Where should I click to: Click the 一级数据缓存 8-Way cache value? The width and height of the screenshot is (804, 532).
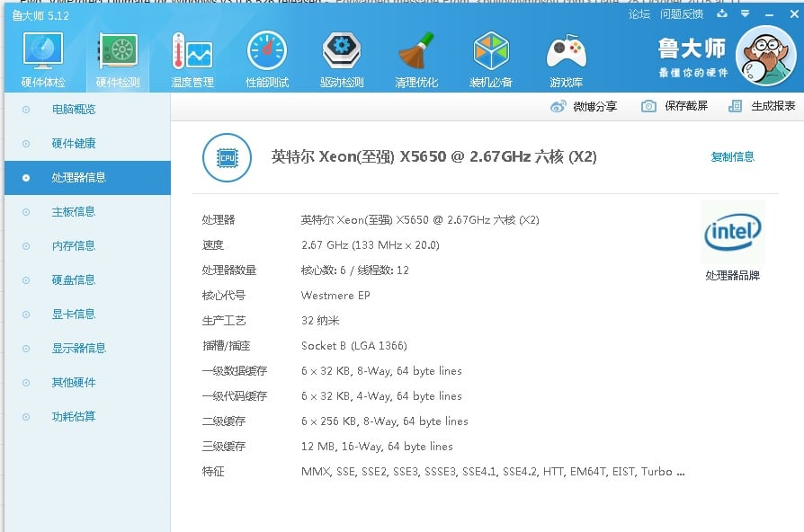tap(381, 370)
